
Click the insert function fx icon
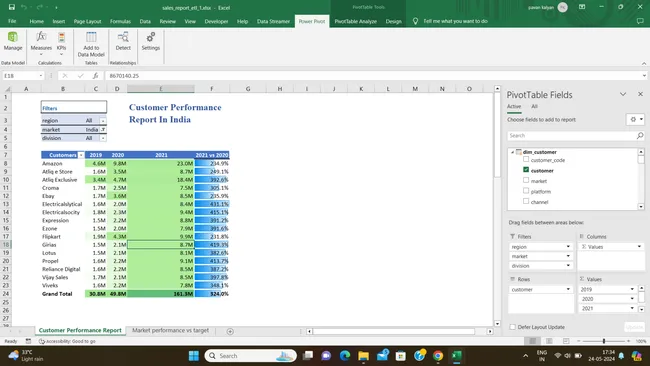(95, 75)
